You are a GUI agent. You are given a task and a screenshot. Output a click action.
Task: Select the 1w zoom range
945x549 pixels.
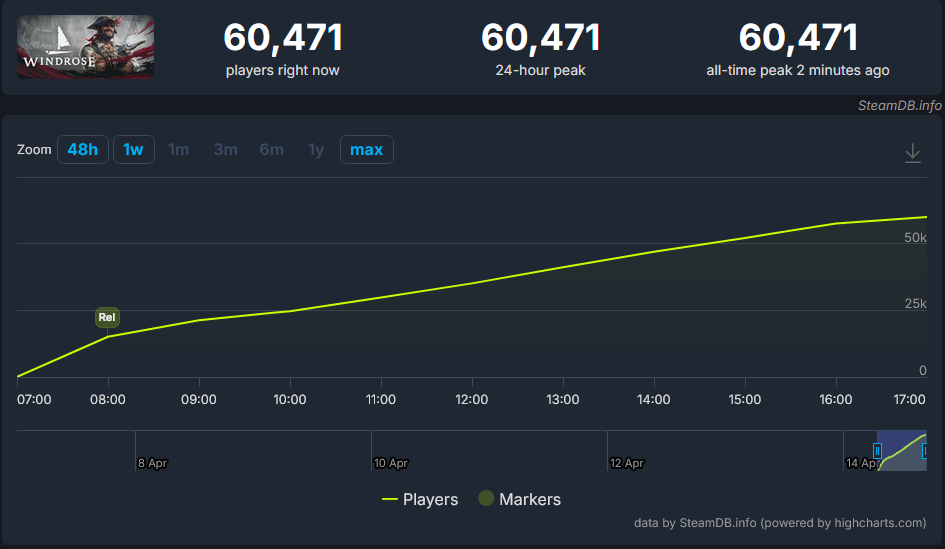pyautogui.click(x=133, y=150)
